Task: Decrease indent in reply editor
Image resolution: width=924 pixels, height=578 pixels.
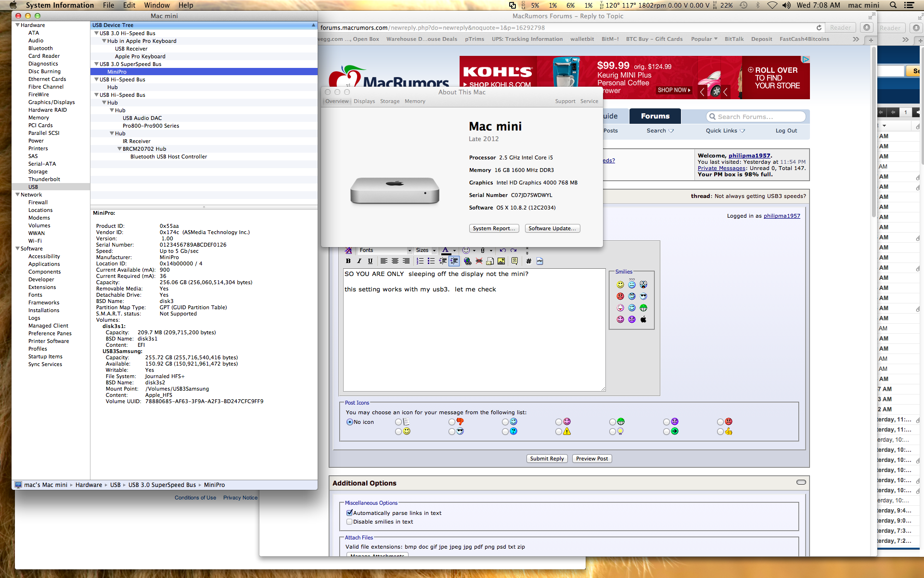Action: pos(443,261)
